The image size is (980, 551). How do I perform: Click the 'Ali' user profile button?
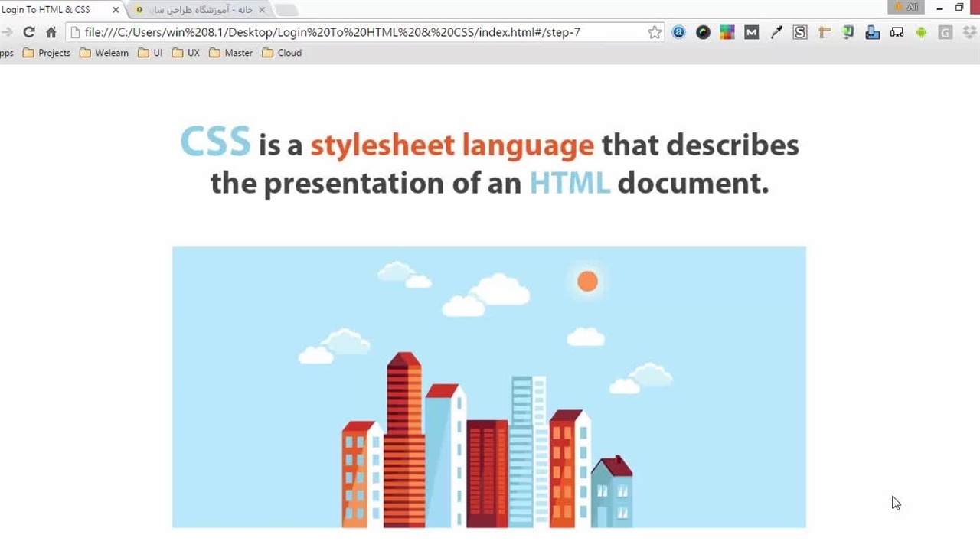pos(907,7)
